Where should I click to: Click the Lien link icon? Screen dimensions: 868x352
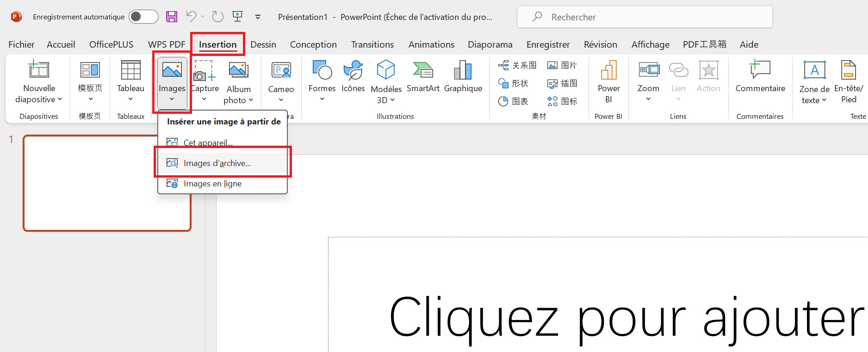click(678, 70)
